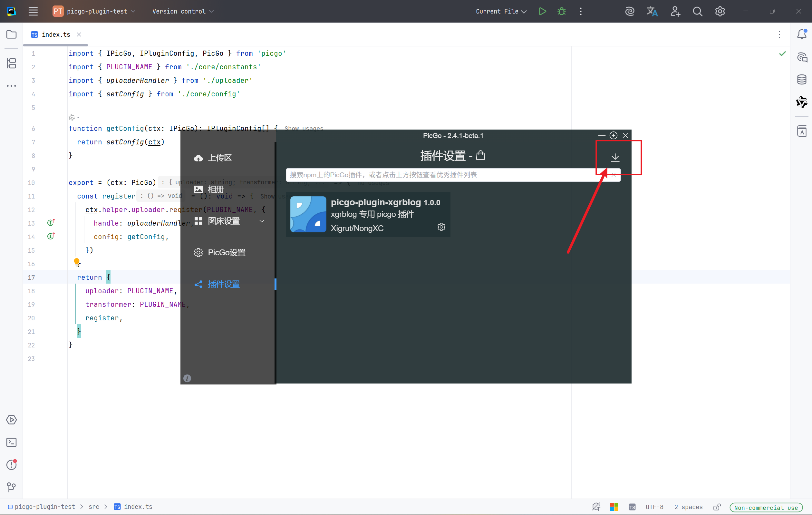This screenshot has height=515, width=812.
Task: Open the Version control dropdown
Action: (x=183, y=11)
